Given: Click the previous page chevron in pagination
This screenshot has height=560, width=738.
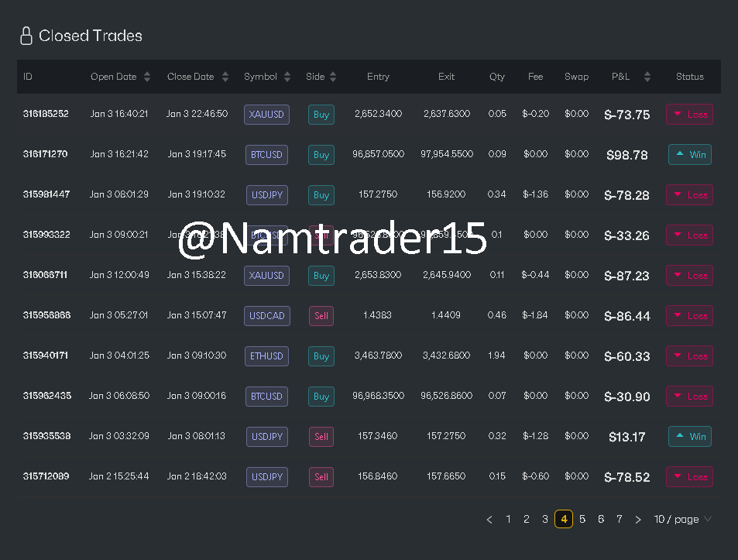Looking at the screenshot, I should (489, 519).
